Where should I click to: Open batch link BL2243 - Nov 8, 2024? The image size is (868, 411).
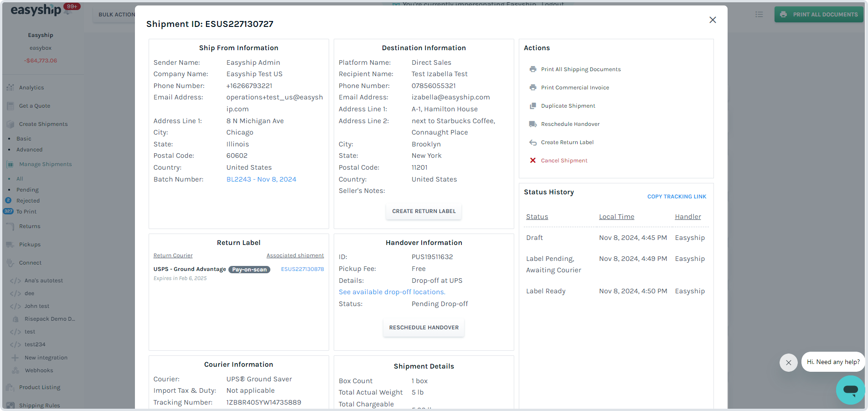(x=261, y=179)
